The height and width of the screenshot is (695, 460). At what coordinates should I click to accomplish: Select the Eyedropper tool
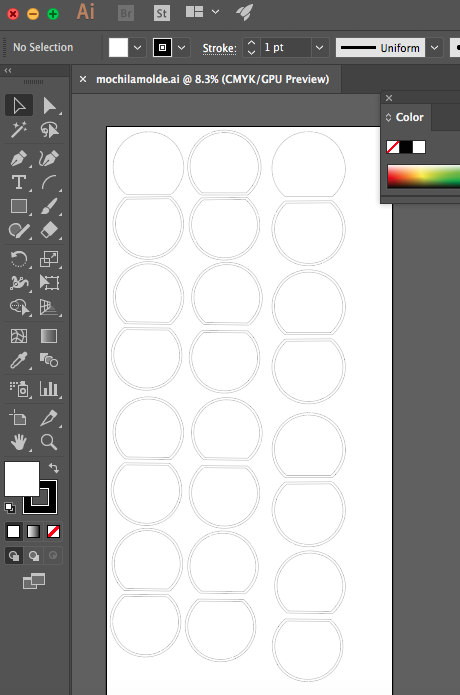coord(19,360)
